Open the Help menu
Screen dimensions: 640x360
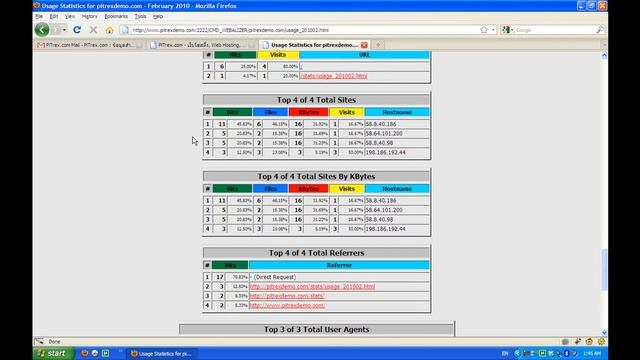pyautogui.click(x=158, y=16)
